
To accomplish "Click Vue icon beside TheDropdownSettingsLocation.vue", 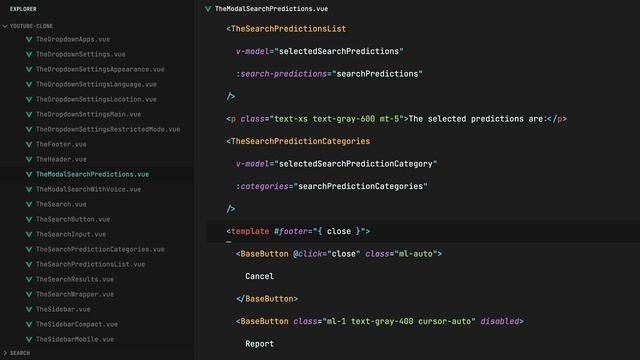I will (29, 100).
